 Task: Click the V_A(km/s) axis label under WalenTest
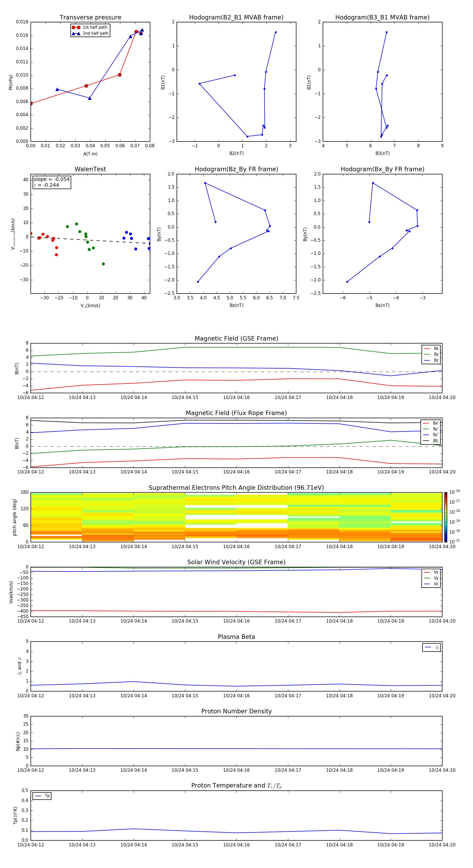(x=90, y=306)
